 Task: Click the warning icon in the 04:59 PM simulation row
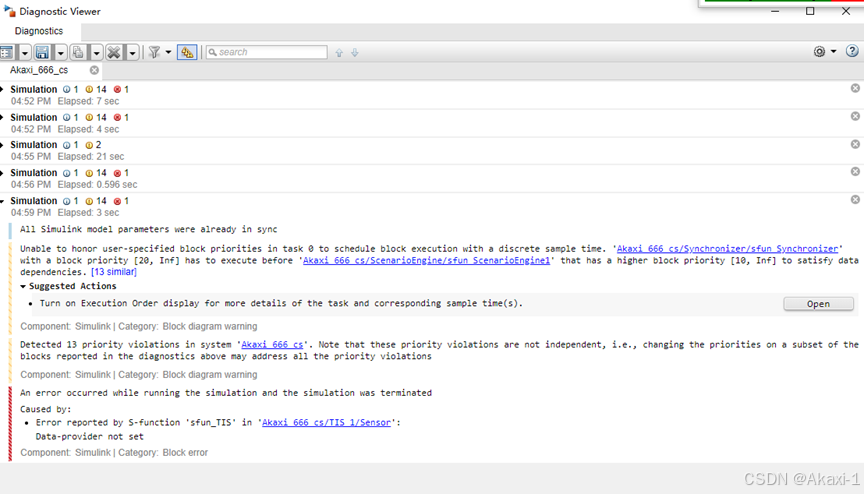point(89,201)
